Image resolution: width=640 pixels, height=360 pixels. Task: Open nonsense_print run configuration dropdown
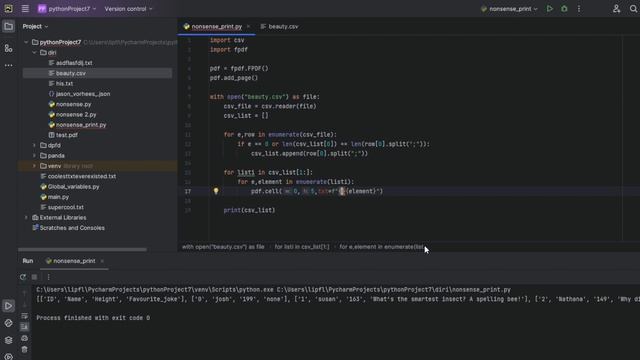click(509, 9)
